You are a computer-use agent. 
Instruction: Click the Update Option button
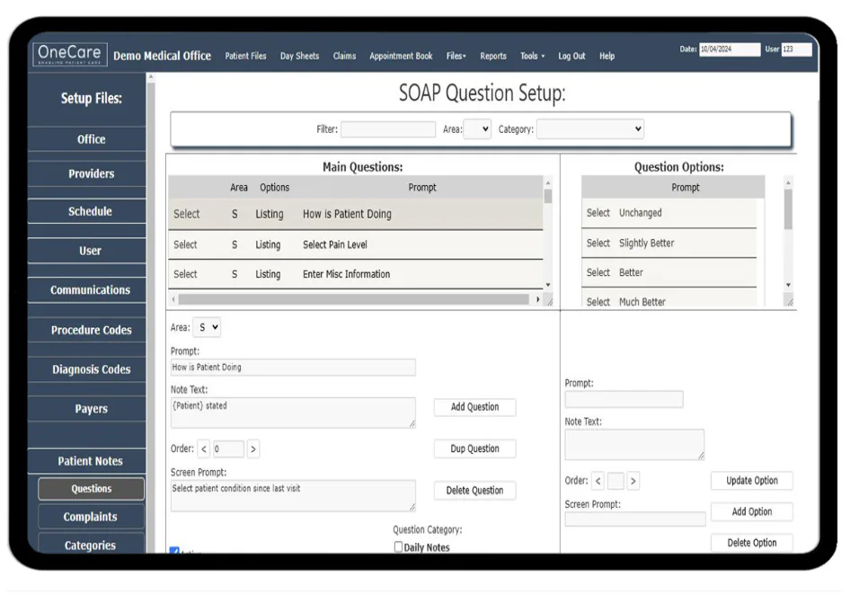[x=752, y=481]
